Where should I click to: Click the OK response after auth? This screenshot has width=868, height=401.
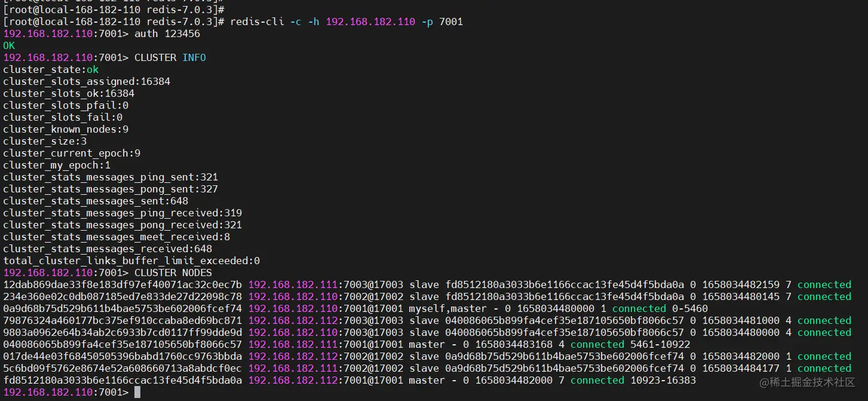[9, 46]
